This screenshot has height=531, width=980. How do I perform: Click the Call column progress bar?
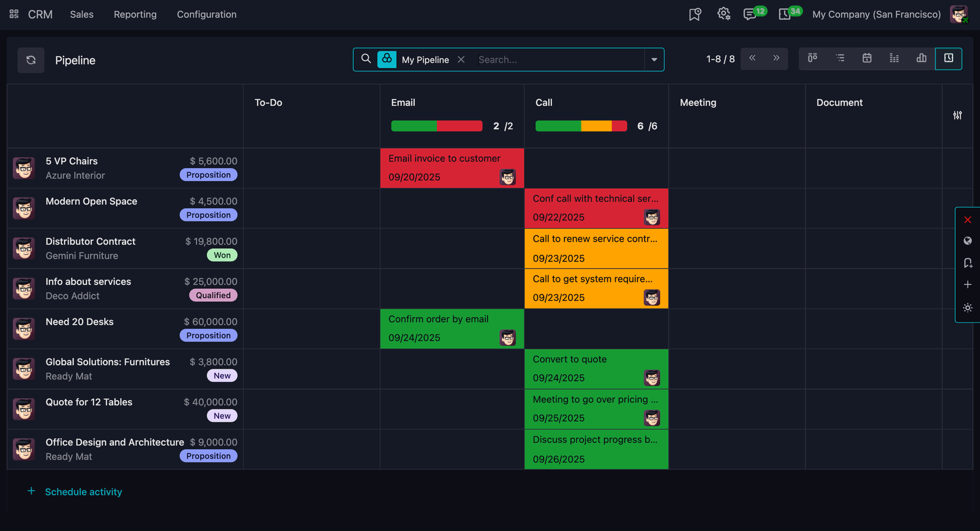pyautogui.click(x=581, y=126)
